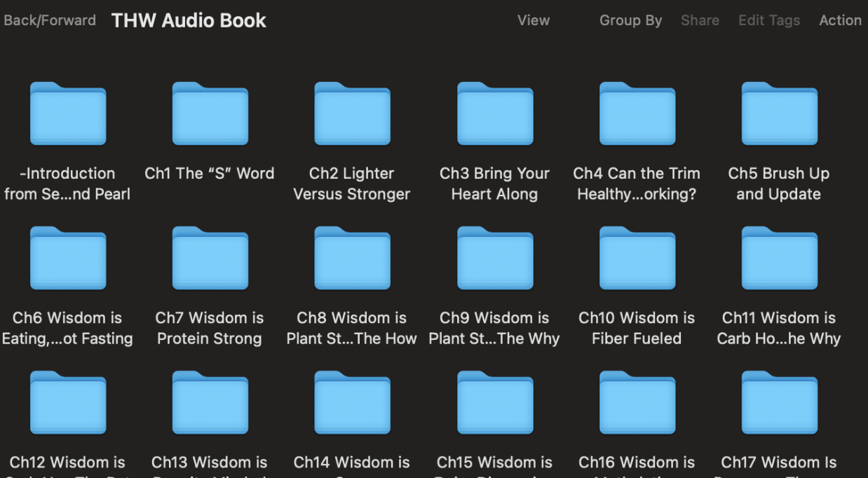Select the Ch5 Brush Up and Update folder icon
Viewport: 868px width, 478px height.
pos(780,114)
